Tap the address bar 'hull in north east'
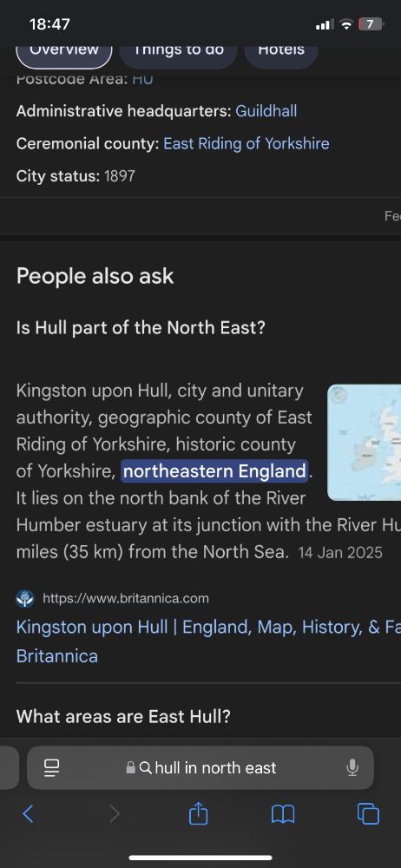401x868 pixels. coord(200,768)
